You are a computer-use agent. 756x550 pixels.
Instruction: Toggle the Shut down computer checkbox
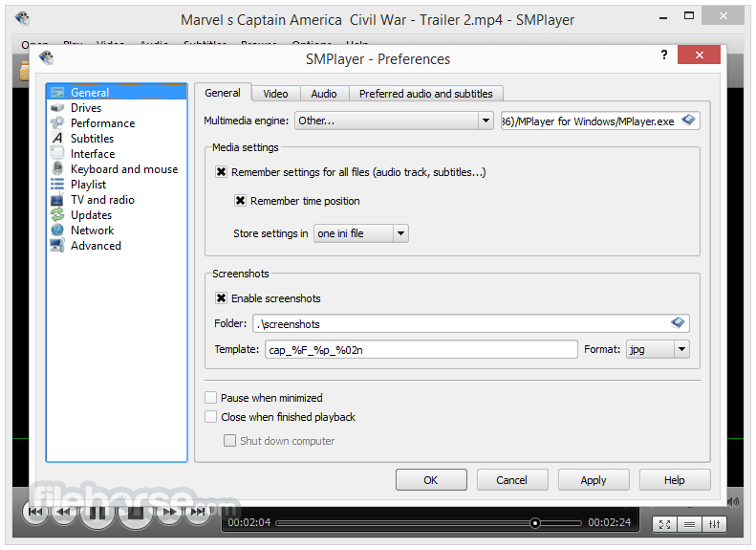coord(229,441)
